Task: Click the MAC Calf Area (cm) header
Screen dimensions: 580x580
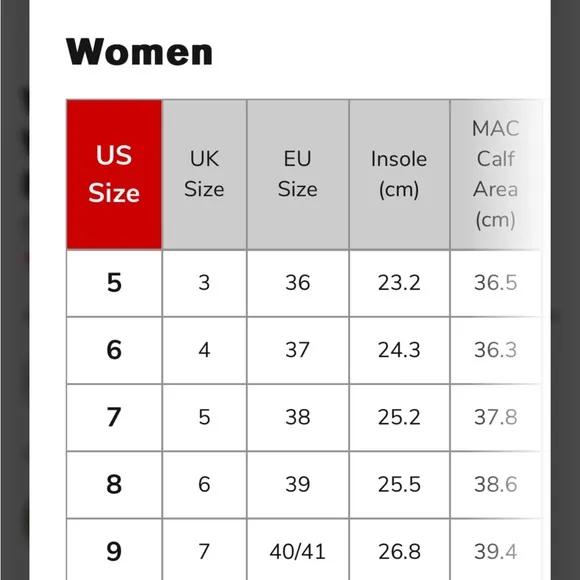Action: [496, 175]
